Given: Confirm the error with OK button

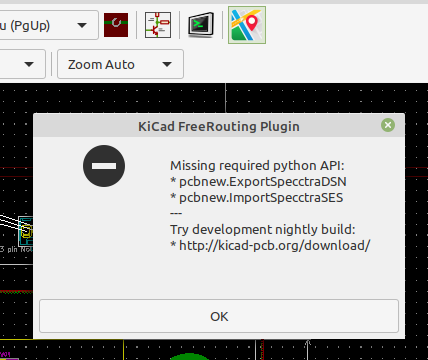Looking at the screenshot, I should coord(219,316).
